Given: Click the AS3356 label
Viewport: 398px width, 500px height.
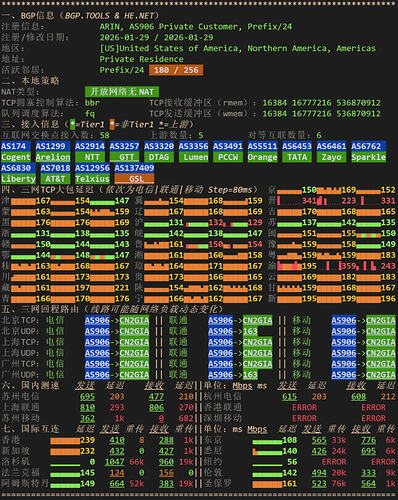Looking at the screenshot, I should coord(193,146).
